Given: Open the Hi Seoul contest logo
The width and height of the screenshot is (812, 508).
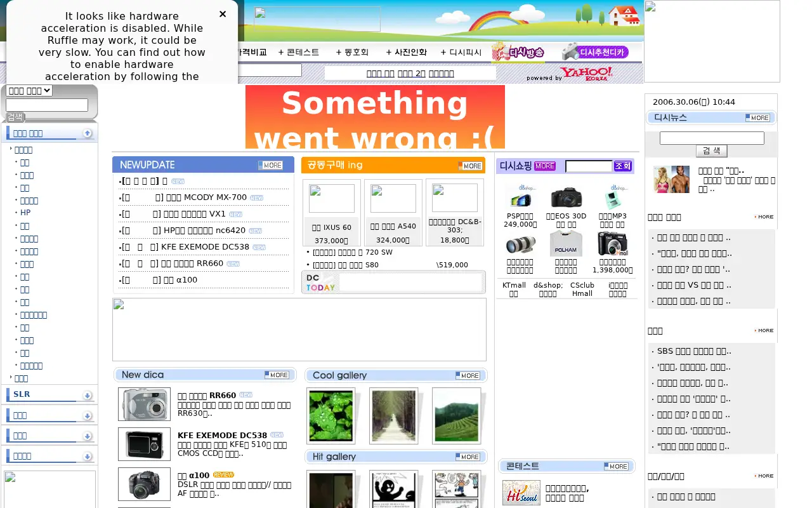Looking at the screenshot, I should [x=521, y=493].
